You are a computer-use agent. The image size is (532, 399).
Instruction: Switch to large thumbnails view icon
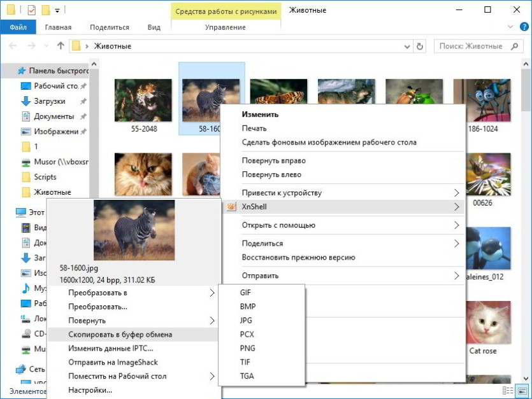[522, 391]
